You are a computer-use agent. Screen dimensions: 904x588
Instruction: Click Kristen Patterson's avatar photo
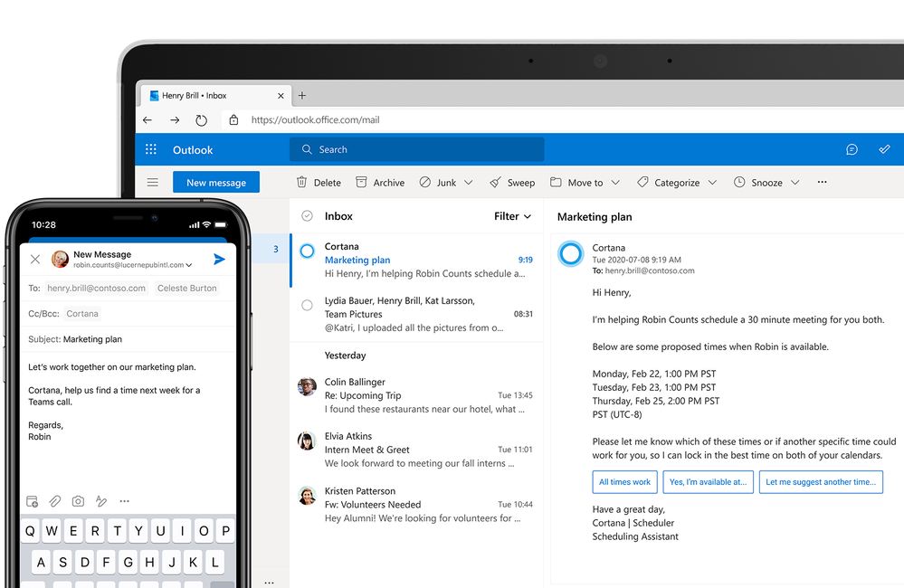pyautogui.click(x=307, y=496)
